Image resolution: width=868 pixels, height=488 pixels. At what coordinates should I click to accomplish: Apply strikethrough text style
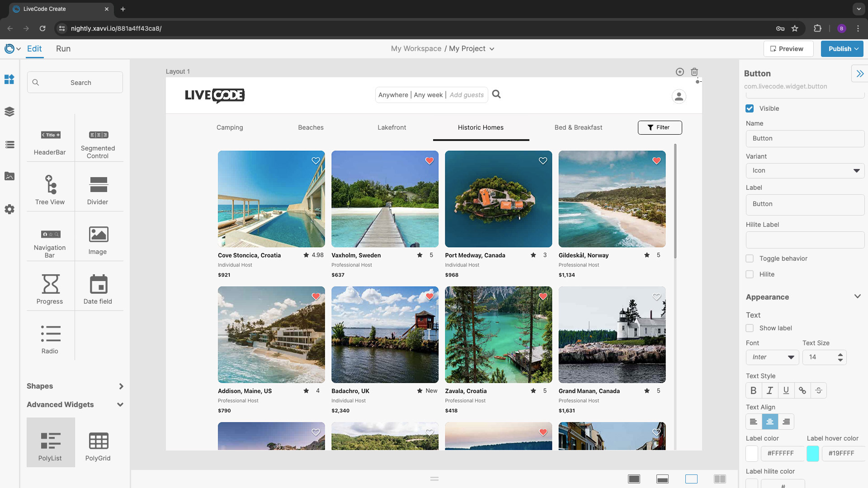818,390
